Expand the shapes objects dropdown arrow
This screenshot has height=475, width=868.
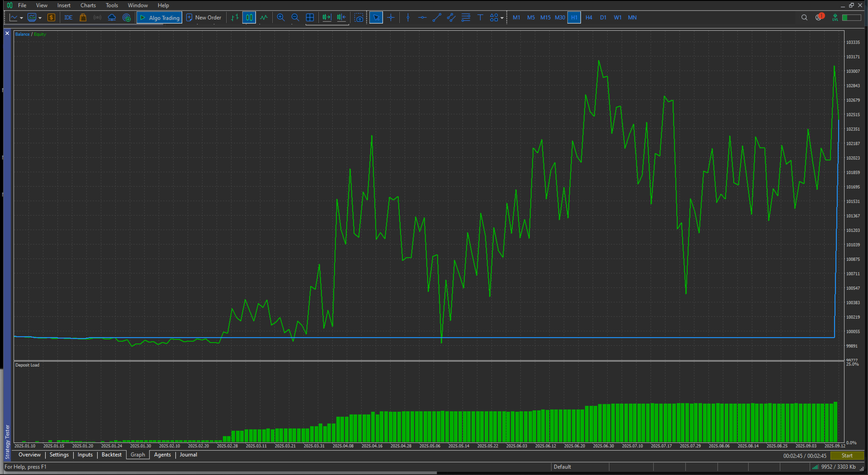pos(502,18)
